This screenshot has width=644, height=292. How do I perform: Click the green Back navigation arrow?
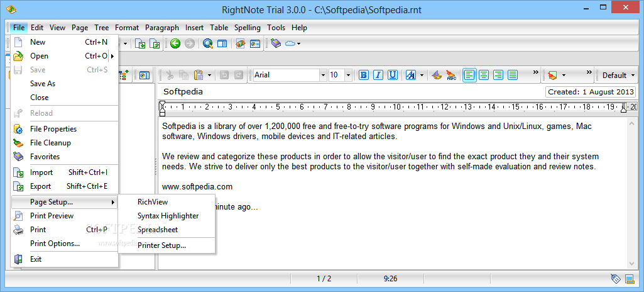[175, 43]
